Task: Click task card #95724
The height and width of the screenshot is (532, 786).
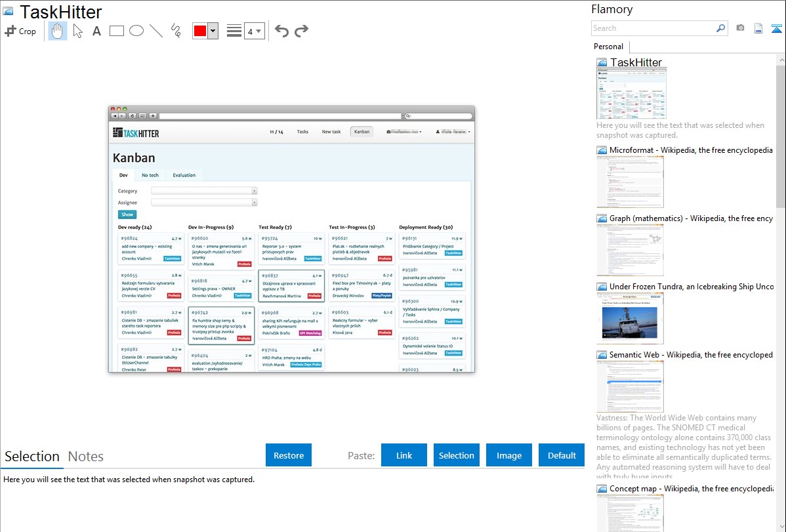Action: [x=291, y=248]
